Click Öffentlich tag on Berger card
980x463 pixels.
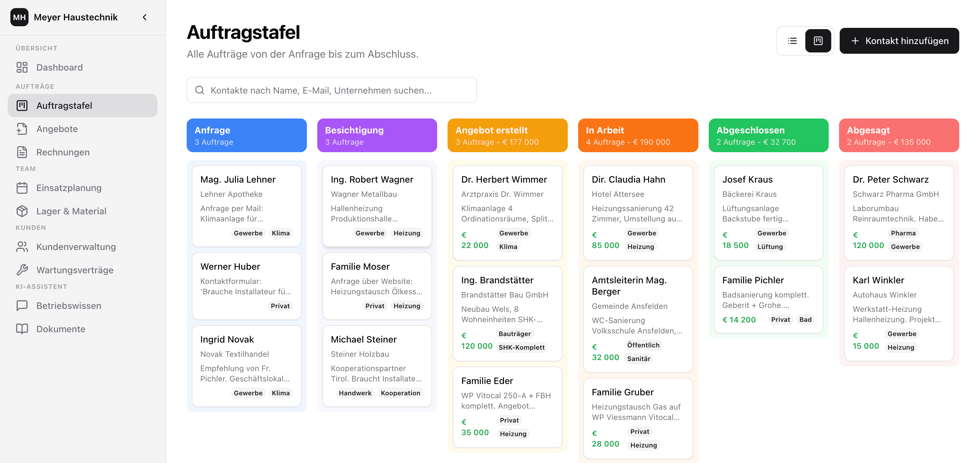[643, 345]
